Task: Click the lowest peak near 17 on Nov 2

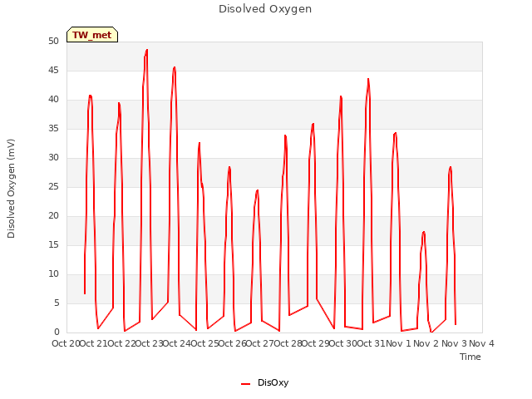Action: (x=424, y=232)
